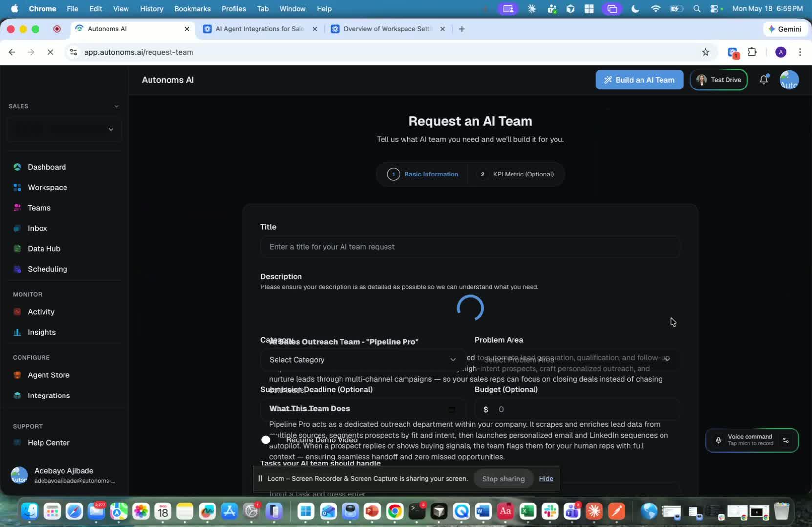The height and width of the screenshot is (527, 812).
Task: Stop loading the page
Action: (50, 52)
